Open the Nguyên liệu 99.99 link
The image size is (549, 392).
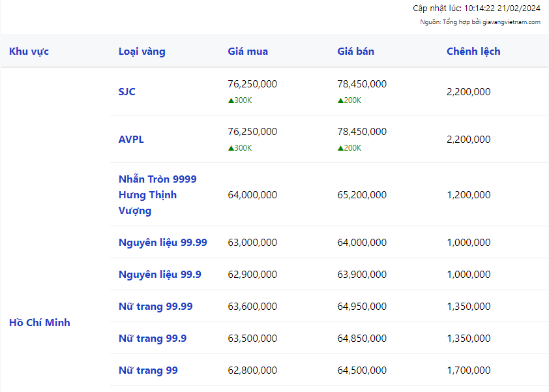tap(162, 243)
